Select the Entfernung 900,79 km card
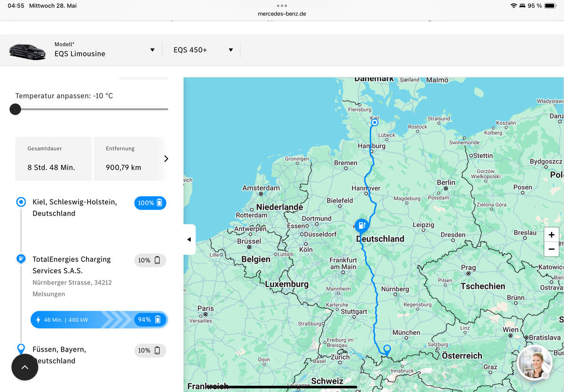 click(x=130, y=159)
